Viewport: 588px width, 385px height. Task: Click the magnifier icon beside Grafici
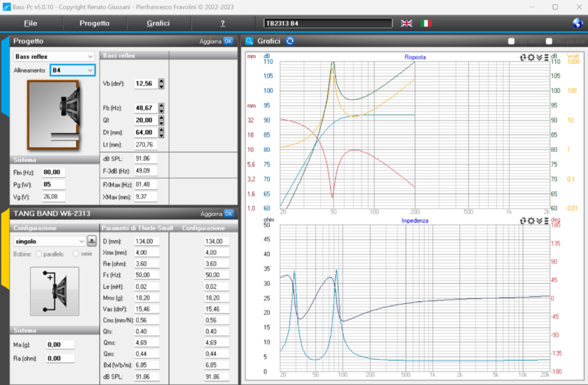[251, 41]
